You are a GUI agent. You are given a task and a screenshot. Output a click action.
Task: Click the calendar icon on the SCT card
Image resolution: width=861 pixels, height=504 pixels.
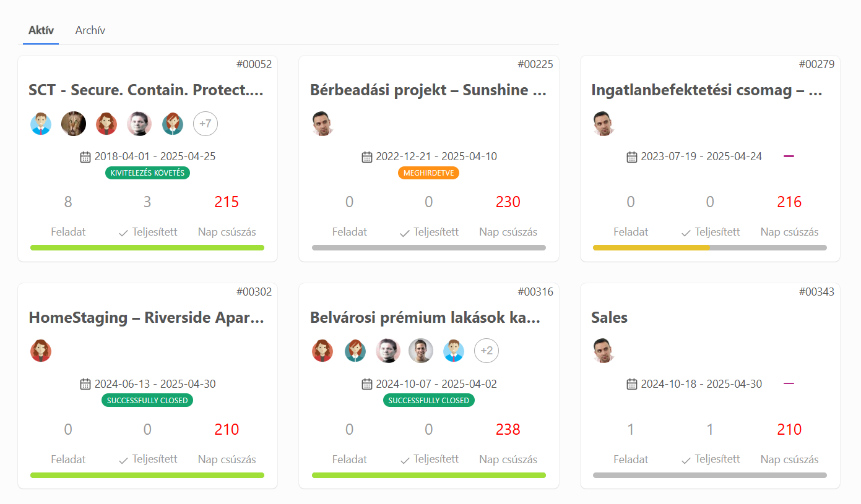point(85,156)
